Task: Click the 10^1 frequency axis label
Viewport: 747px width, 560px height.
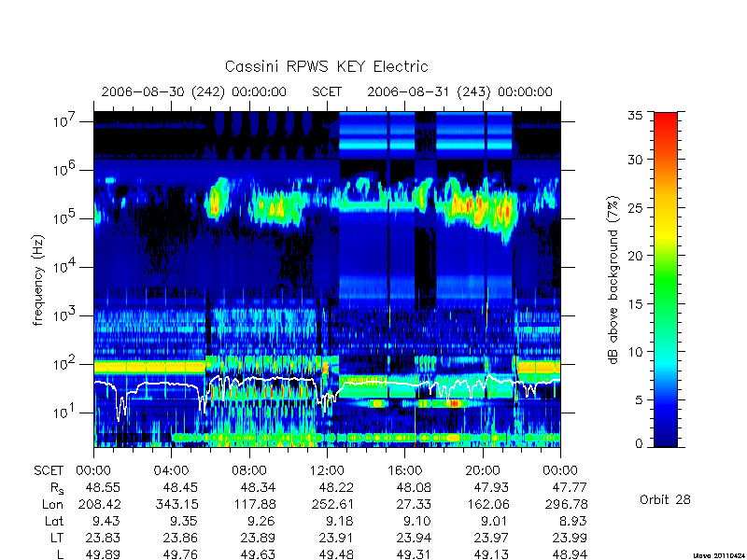Action: point(64,412)
